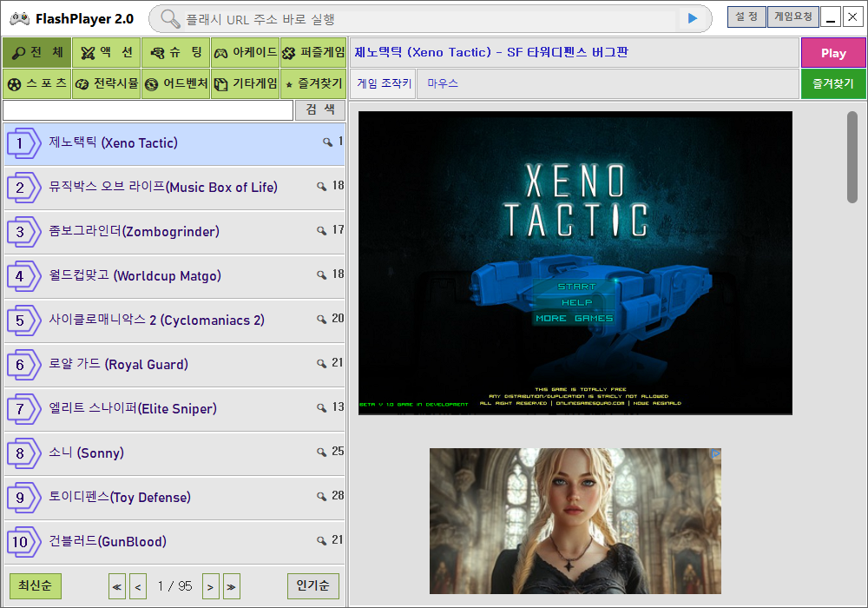Screen dimensions: 868x608
Task: Click the magnifier icon in the URL bar
Action: 170,19
